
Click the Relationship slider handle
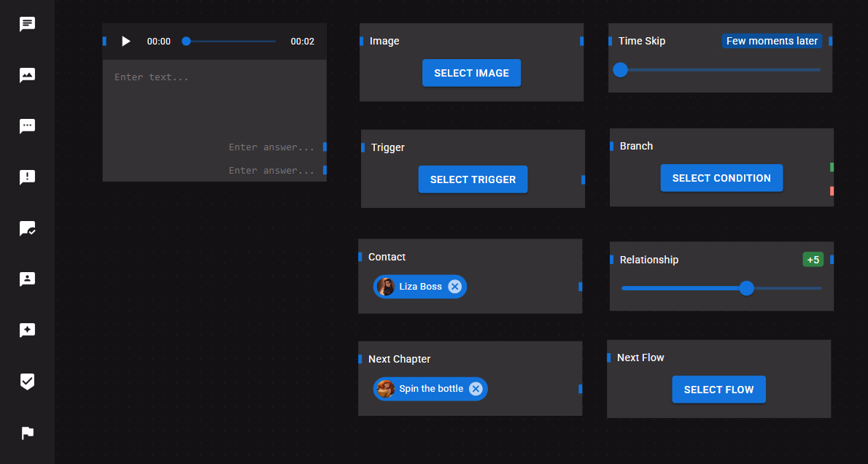point(746,288)
